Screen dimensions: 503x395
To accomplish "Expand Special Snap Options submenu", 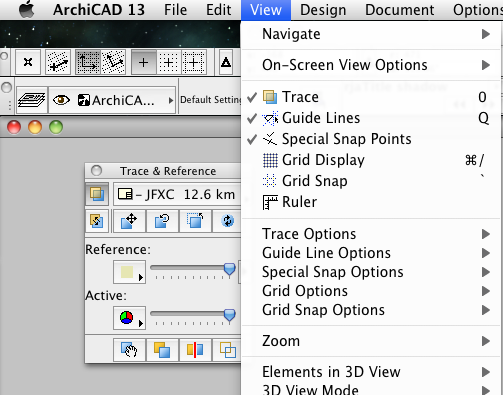I will pos(371,272).
